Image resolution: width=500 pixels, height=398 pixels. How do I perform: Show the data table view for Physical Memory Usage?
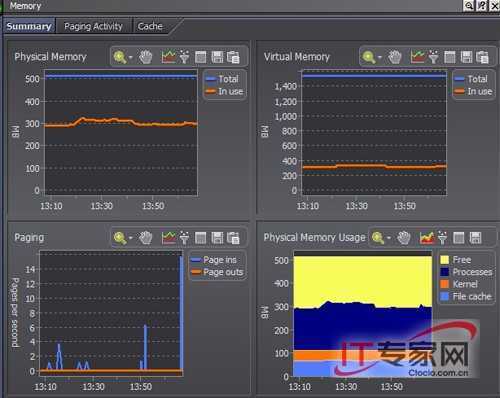459,238
